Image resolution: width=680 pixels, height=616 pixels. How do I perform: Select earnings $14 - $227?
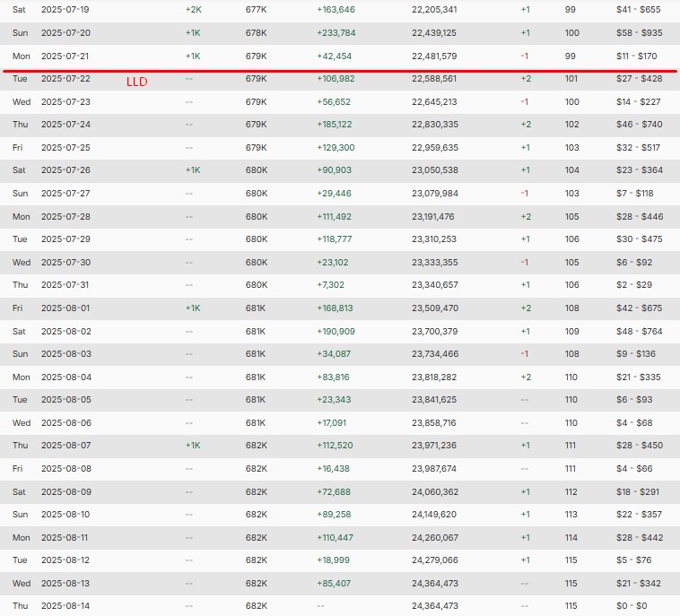pos(639,102)
